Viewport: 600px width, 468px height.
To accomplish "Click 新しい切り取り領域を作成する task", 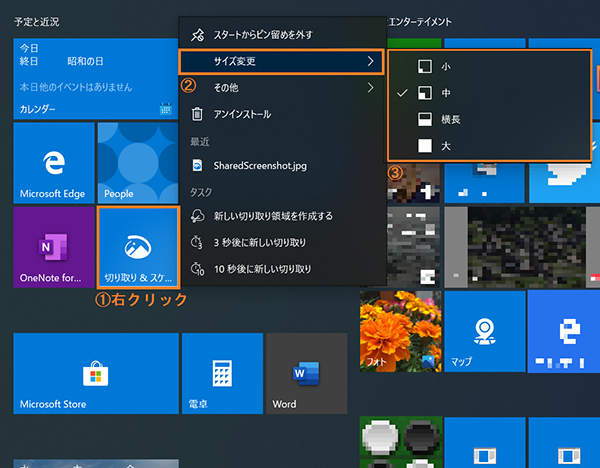I will (x=281, y=216).
